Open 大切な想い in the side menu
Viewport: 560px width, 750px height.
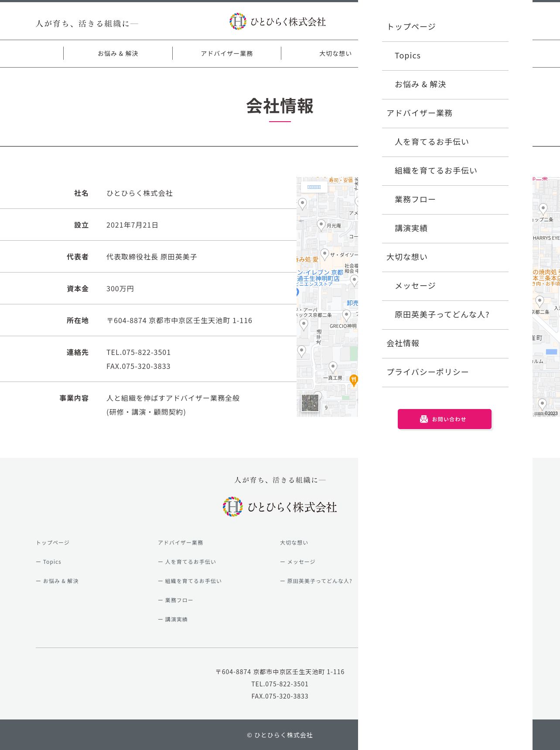click(x=445, y=257)
